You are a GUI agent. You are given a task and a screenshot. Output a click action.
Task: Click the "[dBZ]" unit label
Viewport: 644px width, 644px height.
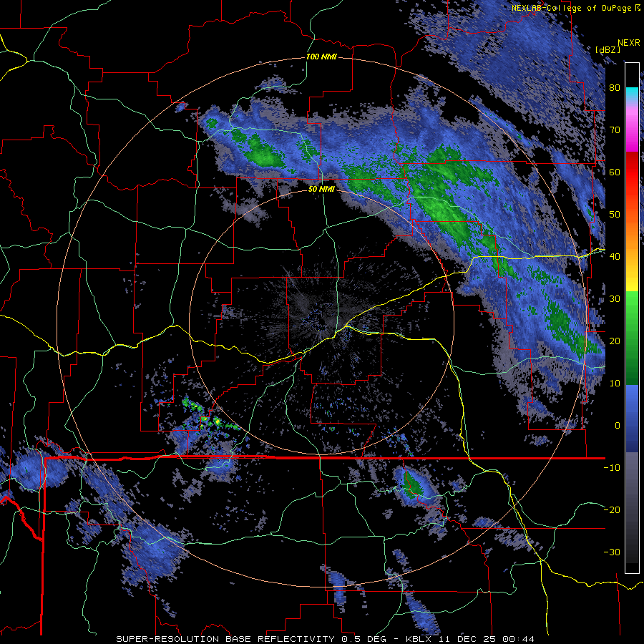pos(608,49)
